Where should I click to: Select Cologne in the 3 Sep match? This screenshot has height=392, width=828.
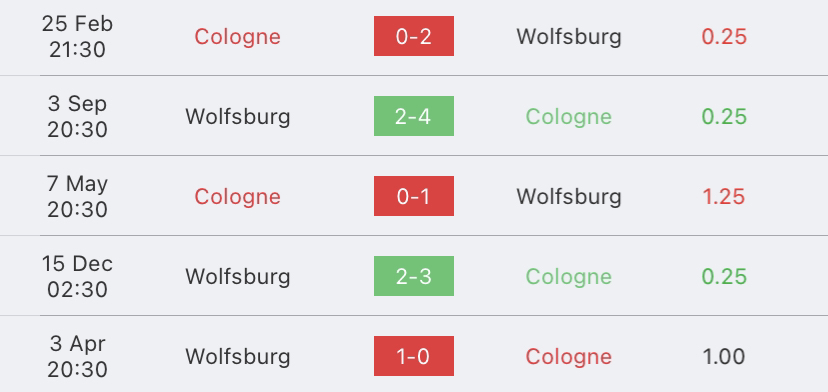tap(569, 117)
